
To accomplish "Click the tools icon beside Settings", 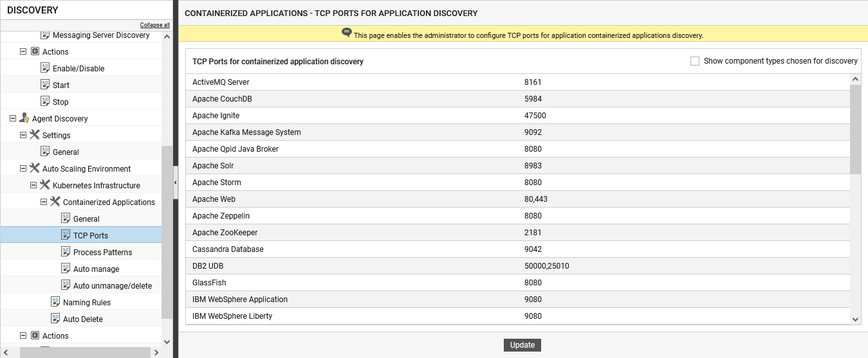I will (x=35, y=135).
